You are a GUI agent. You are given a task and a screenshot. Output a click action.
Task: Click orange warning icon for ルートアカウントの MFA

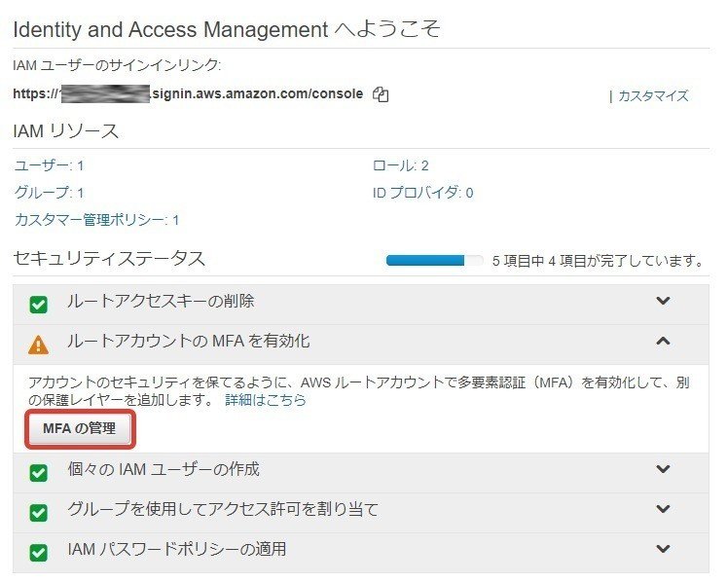coord(39,345)
